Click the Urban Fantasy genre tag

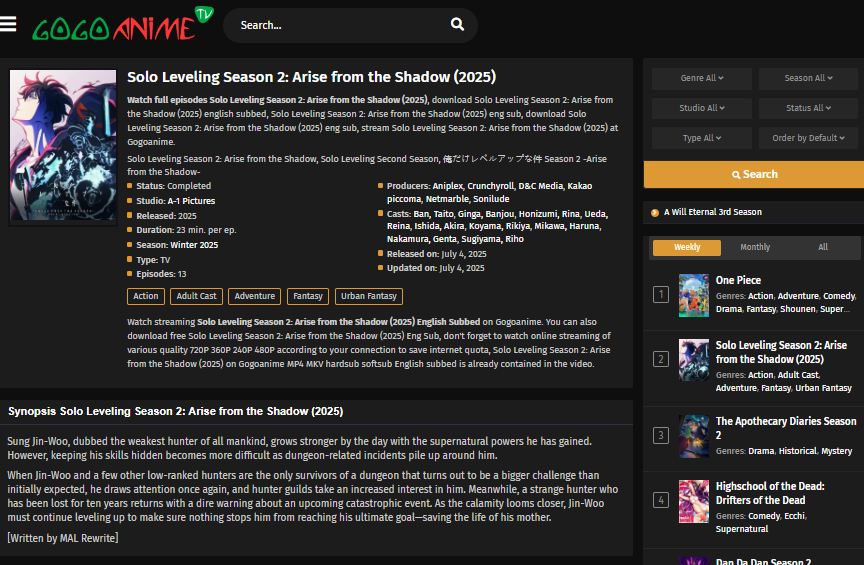tap(369, 297)
